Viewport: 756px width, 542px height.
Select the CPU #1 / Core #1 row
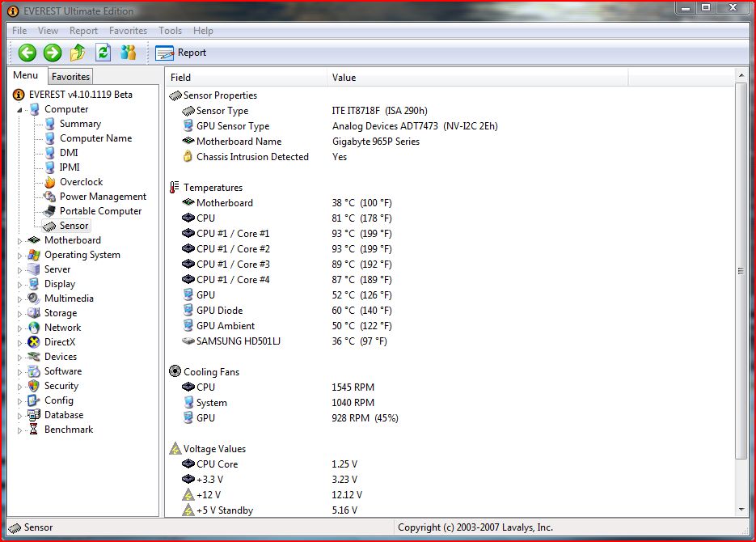coord(450,234)
